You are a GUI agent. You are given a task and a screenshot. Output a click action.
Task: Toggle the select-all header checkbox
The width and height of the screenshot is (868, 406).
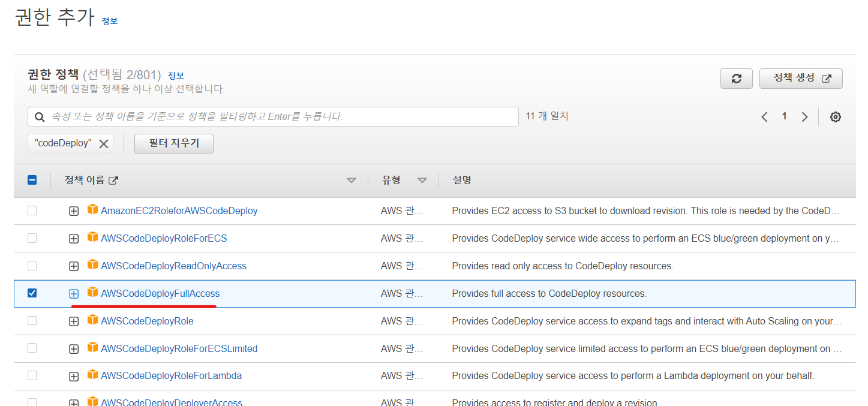coord(32,179)
